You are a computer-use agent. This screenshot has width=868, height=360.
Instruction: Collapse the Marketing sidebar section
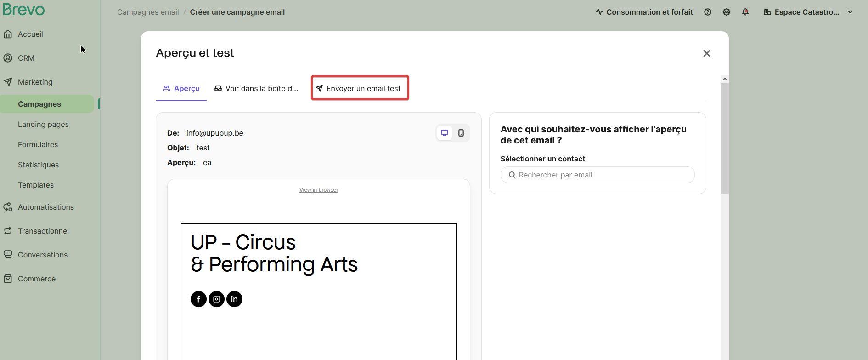coord(35,82)
